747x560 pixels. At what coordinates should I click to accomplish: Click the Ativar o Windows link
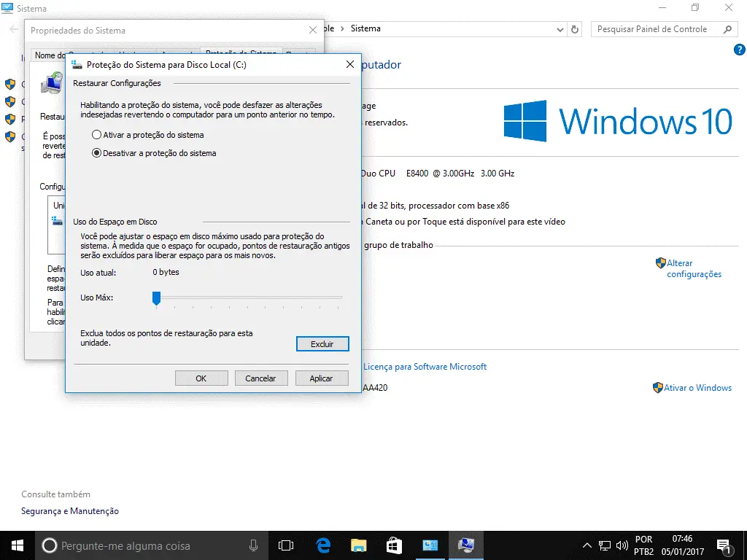(x=698, y=388)
